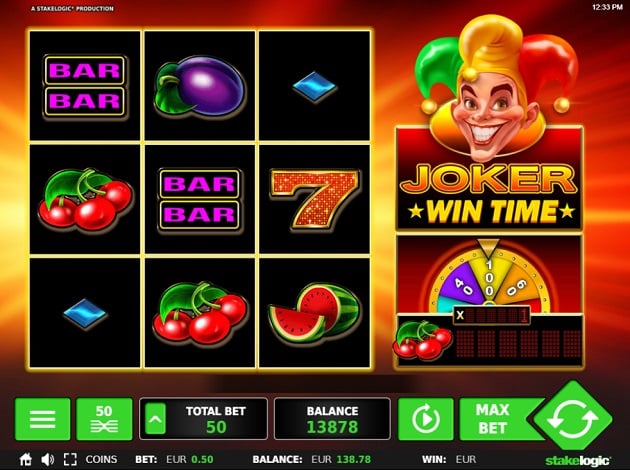Viewport: 630px width, 470px height.
Task: Click the multiplier X counter display
Action: point(491,315)
